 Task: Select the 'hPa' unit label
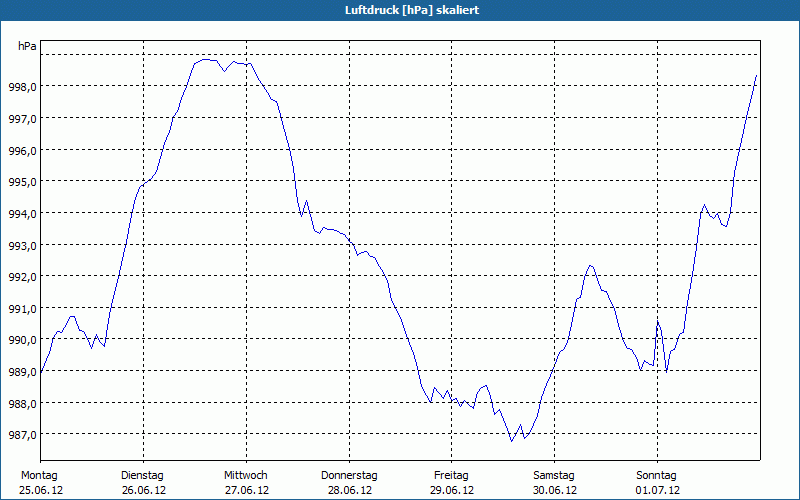[27, 46]
